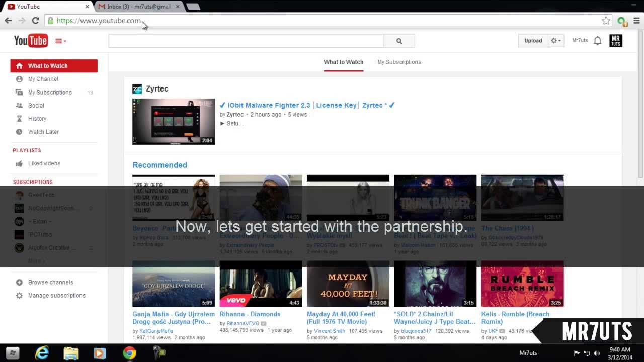
Task: Launch Internet Explorer from taskbar
Action: pyautogui.click(x=42, y=353)
